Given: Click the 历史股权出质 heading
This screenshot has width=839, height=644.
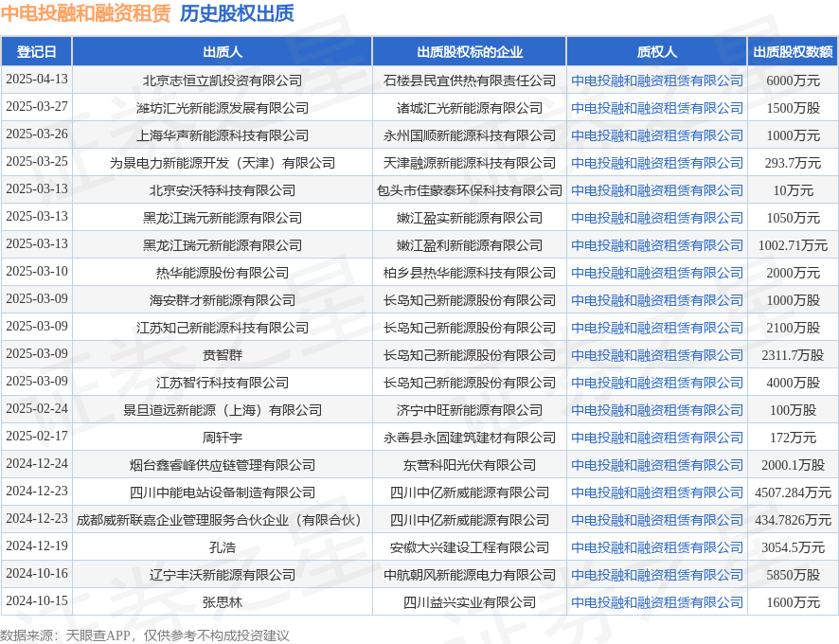Looking at the screenshot, I should pyautogui.click(x=237, y=13).
